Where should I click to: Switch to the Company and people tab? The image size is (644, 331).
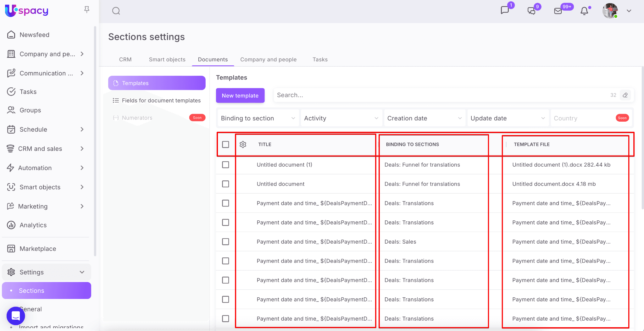[268, 59]
